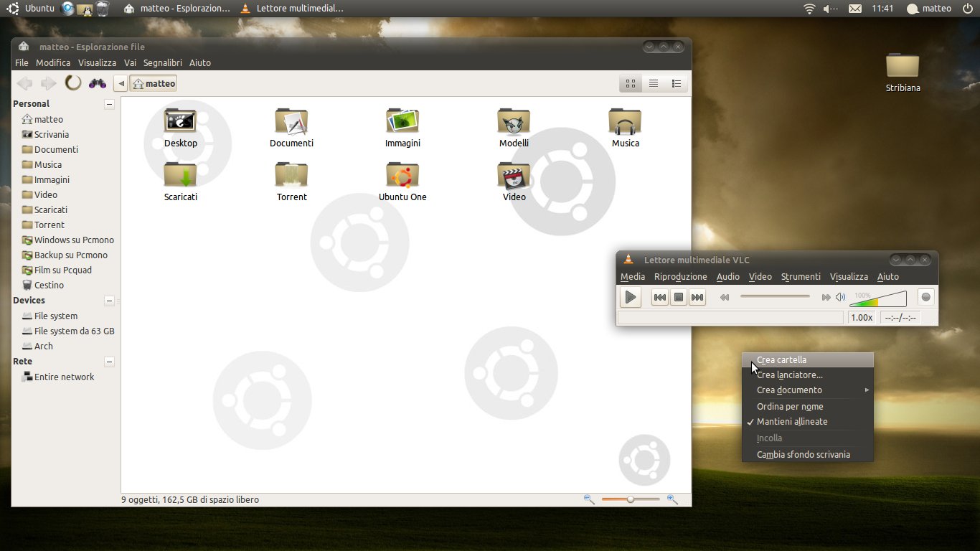Switch to VLC task in top panel
This screenshot has height=551, width=980.
[x=292, y=9]
